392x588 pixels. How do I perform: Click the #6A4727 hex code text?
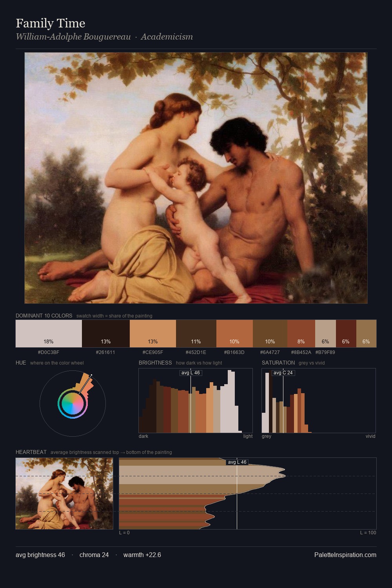point(270,352)
